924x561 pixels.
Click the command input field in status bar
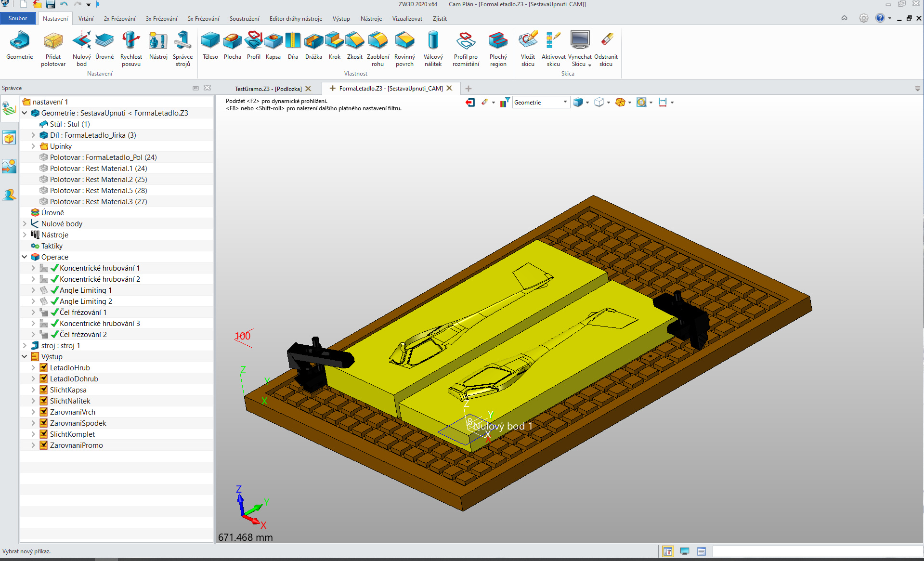coord(816,551)
